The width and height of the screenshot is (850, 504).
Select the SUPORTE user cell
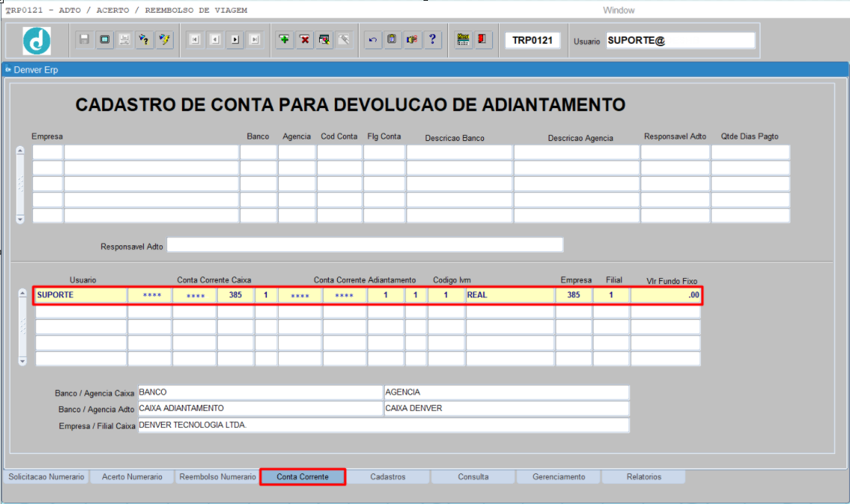80,295
